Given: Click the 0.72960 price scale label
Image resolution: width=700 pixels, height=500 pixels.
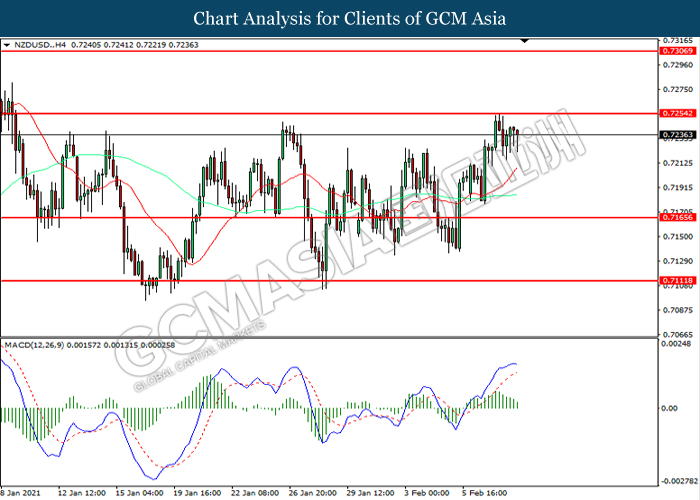Looking at the screenshot, I should [676, 65].
